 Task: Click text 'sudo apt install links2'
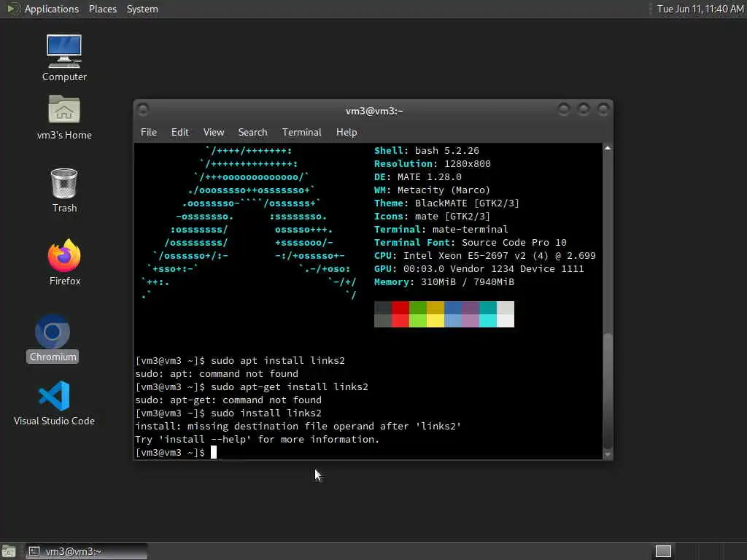point(278,360)
